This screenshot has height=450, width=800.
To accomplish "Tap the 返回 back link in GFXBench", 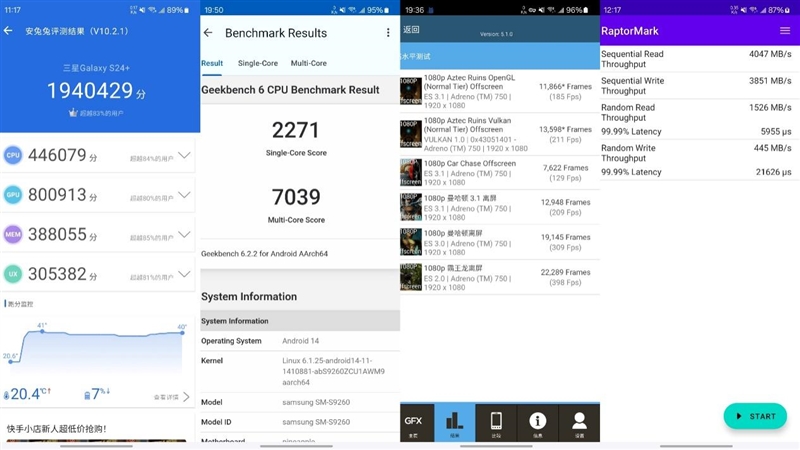I will [x=411, y=30].
